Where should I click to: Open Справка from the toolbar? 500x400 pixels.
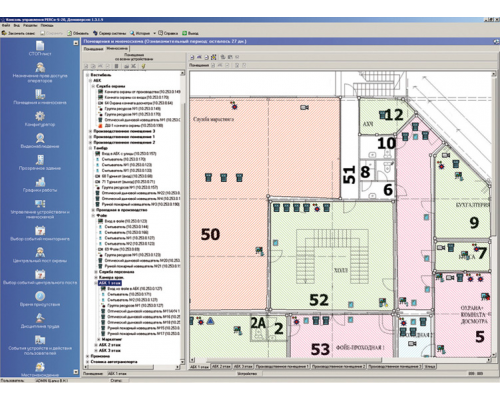(x=168, y=33)
